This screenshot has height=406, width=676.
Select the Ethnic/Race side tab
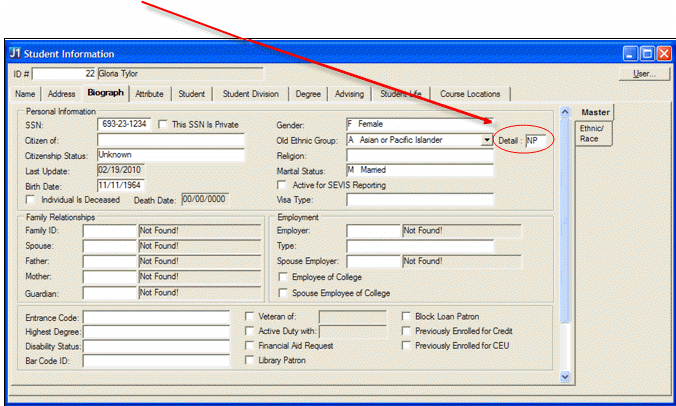click(593, 134)
